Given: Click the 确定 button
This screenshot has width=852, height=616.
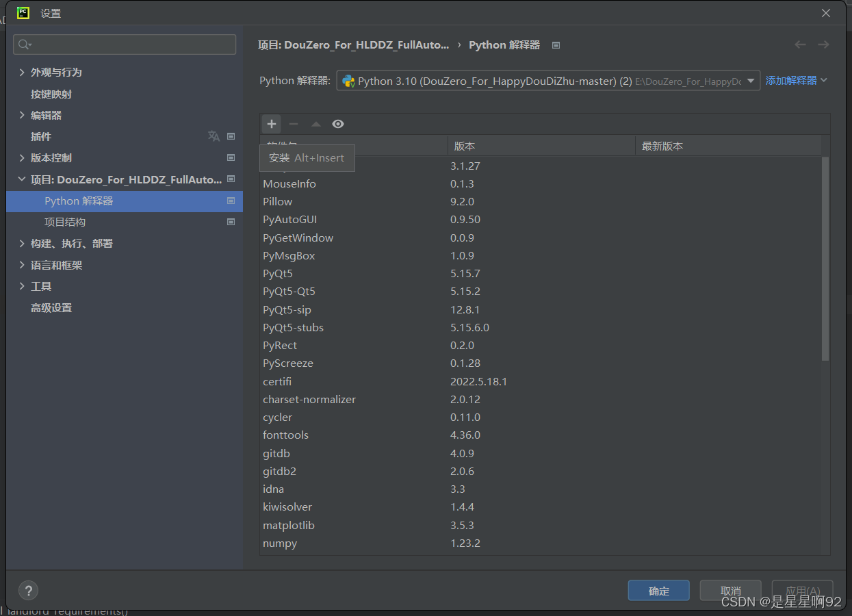Looking at the screenshot, I should (x=659, y=591).
